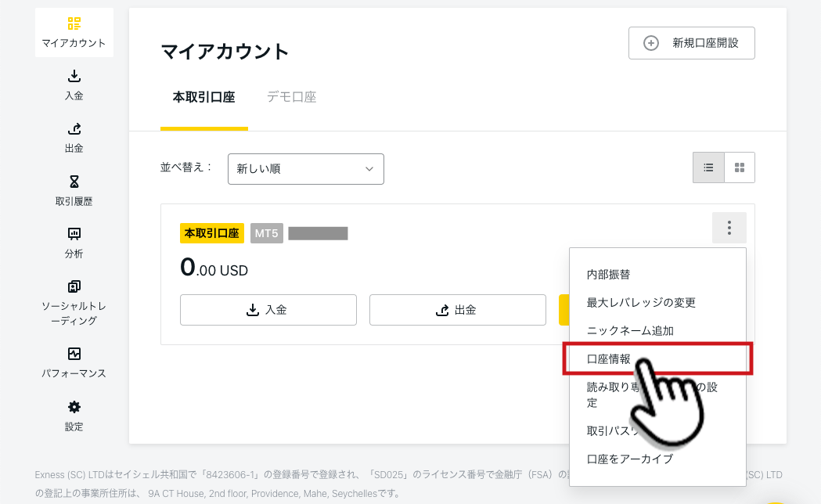The height and width of the screenshot is (504, 821).
Task: Go to 入金 in the sidebar
Action: tap(74, 85)
